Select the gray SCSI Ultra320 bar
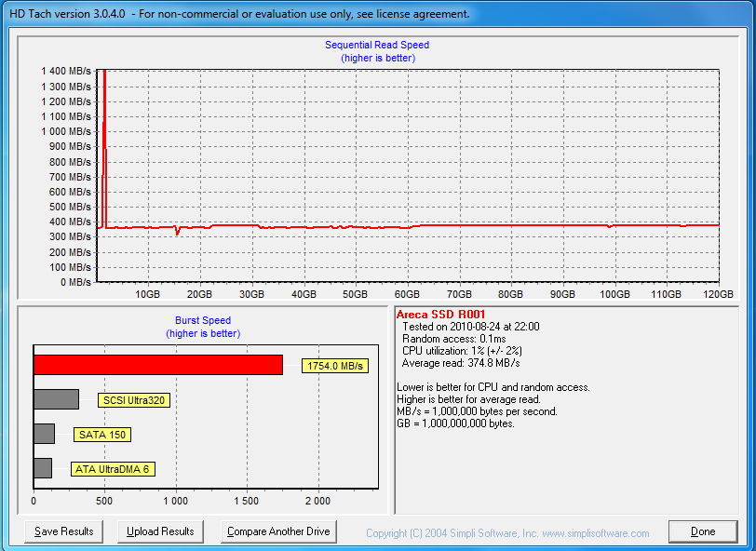 pos(57,399)
